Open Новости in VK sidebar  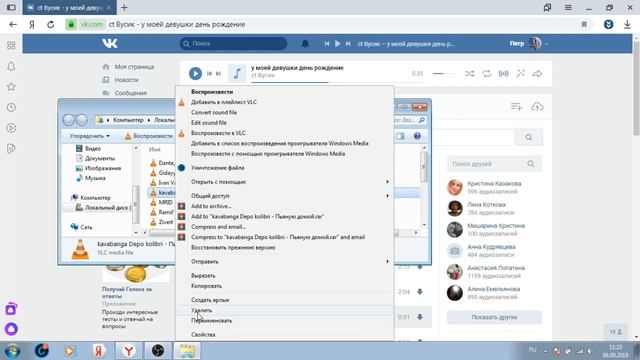121,80
